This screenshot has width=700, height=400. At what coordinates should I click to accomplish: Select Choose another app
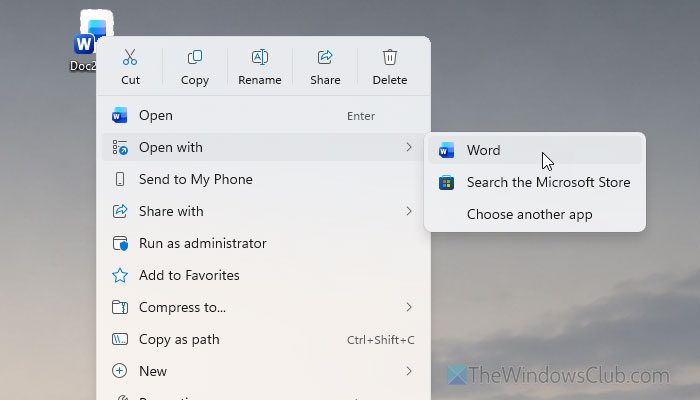pos(535,215)
